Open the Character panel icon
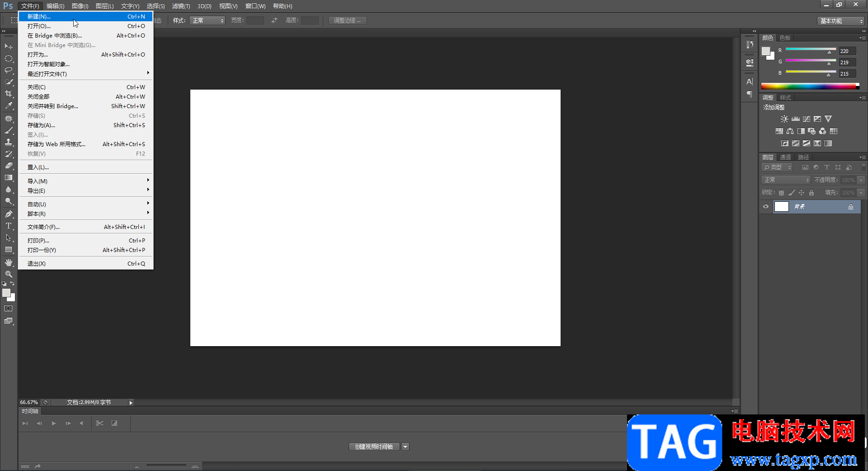 (x=750, y=81)
